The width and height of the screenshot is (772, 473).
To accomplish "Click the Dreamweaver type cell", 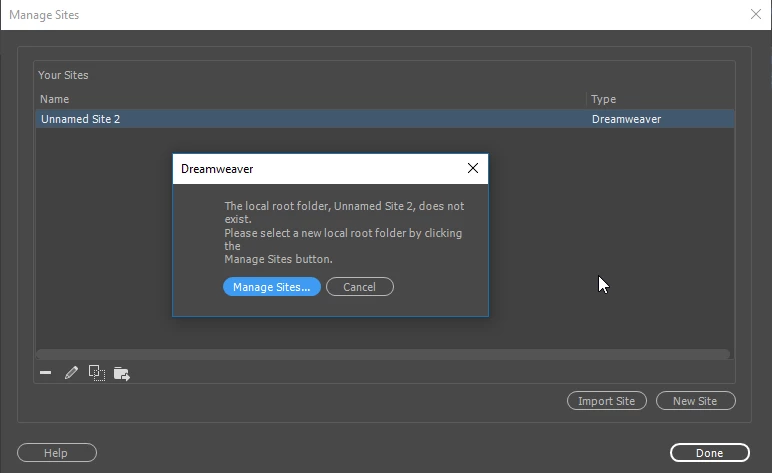I will pyautogui.click(x=626, y=119).
